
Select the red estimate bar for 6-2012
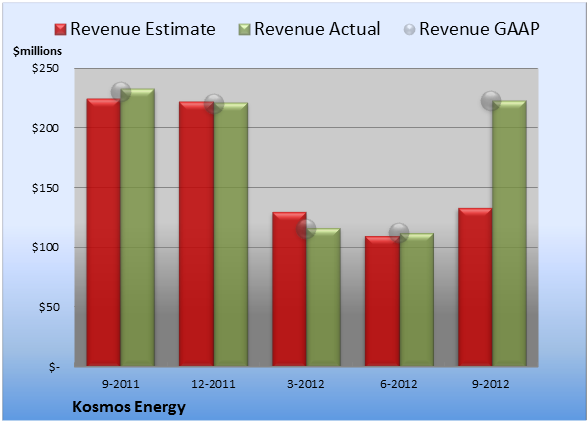382,301
